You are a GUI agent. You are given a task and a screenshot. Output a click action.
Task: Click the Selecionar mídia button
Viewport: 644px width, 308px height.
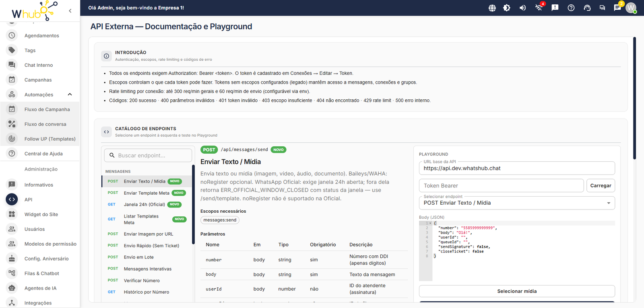point(517,291)
